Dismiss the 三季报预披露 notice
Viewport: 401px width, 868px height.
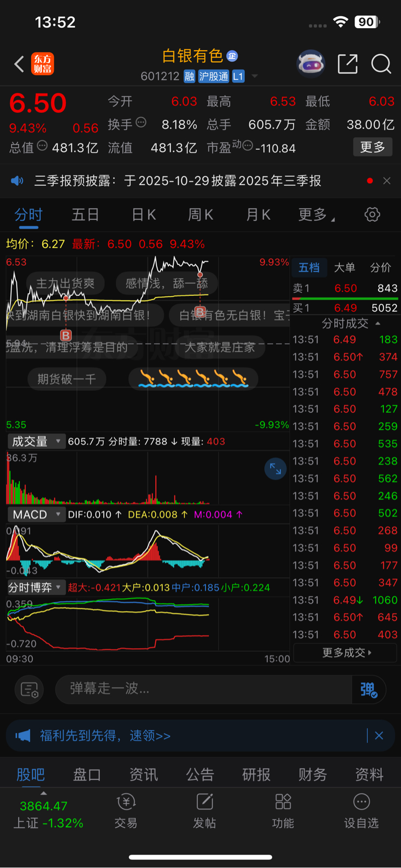(x=387, y=181)
